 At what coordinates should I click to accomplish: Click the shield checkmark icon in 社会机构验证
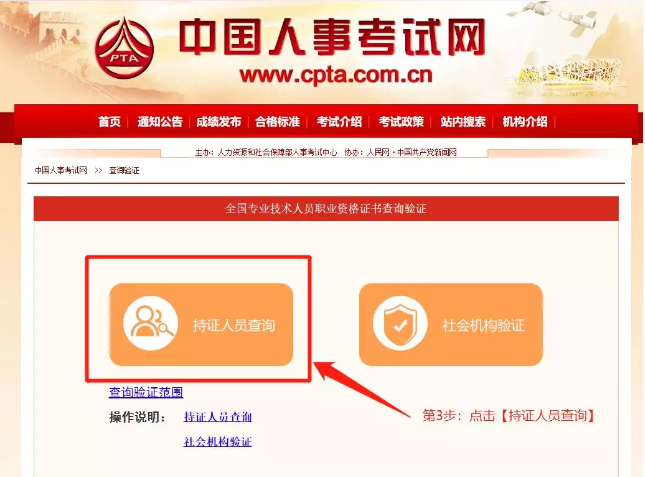point(400,323)
